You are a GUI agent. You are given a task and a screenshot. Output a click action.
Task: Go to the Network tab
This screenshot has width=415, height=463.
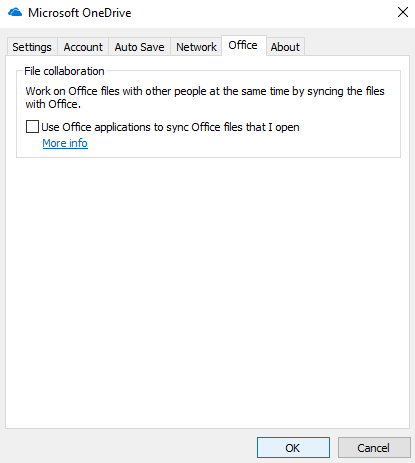coord(196,47)
